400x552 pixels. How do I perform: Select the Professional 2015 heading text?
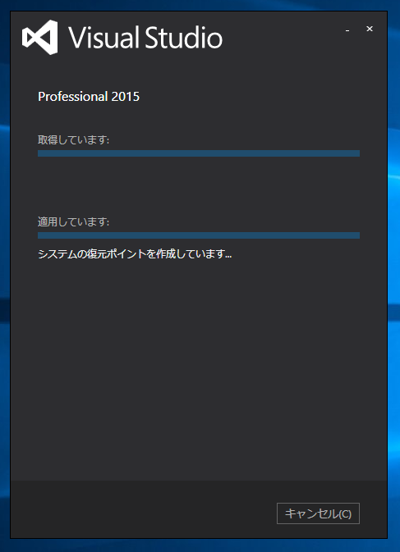89,97
